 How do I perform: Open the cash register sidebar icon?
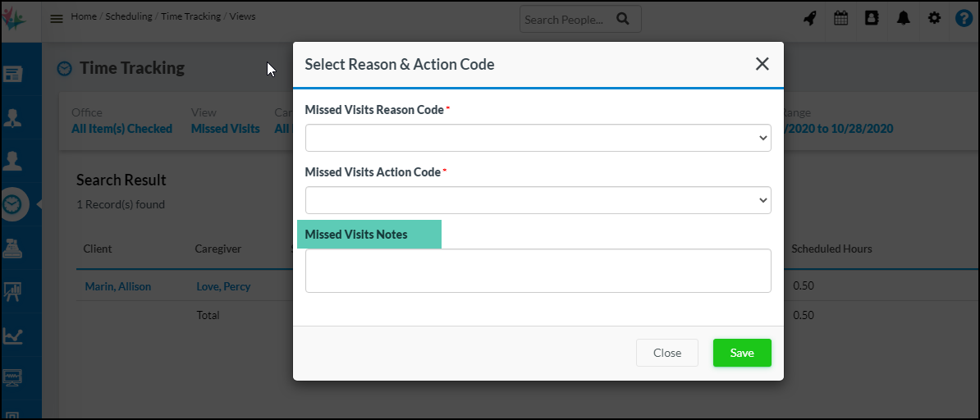point(12,248)
